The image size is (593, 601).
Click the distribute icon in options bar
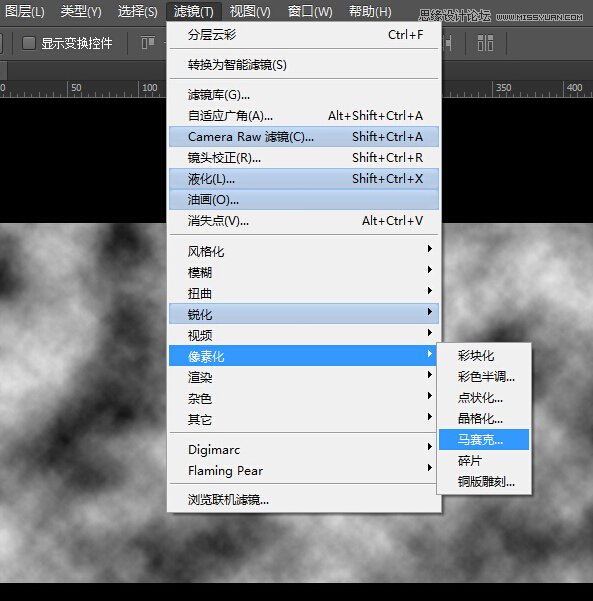pyautogui.click(x=485, y=43)
